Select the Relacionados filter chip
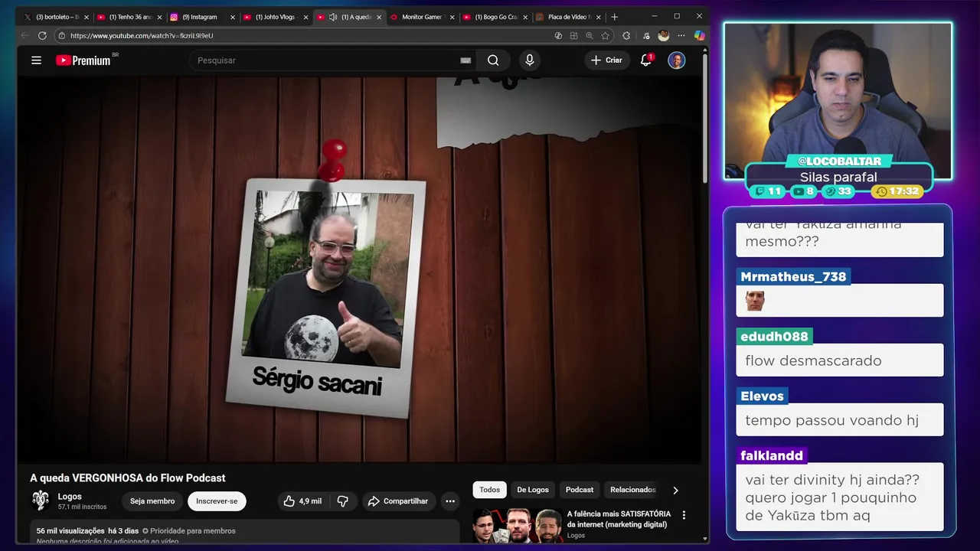 coord(632,490)
